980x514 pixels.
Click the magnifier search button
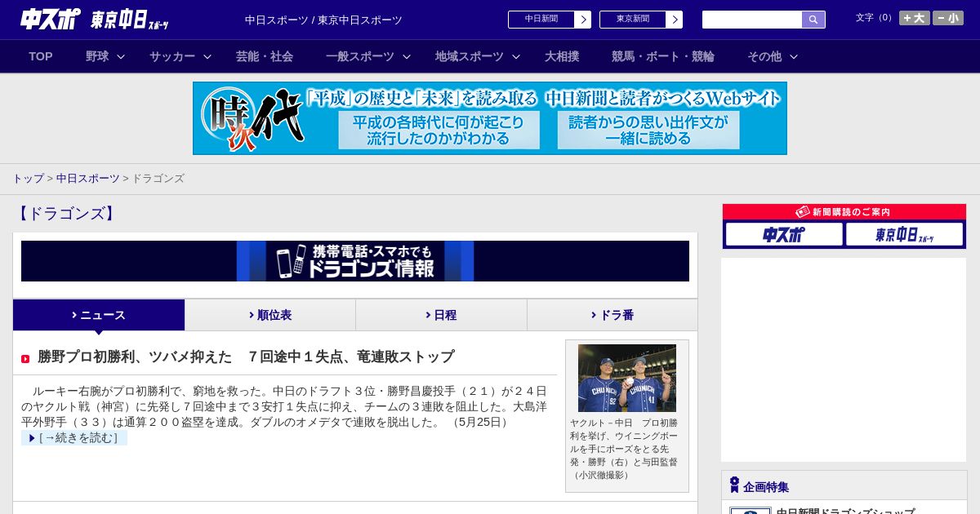coord(813,20)
